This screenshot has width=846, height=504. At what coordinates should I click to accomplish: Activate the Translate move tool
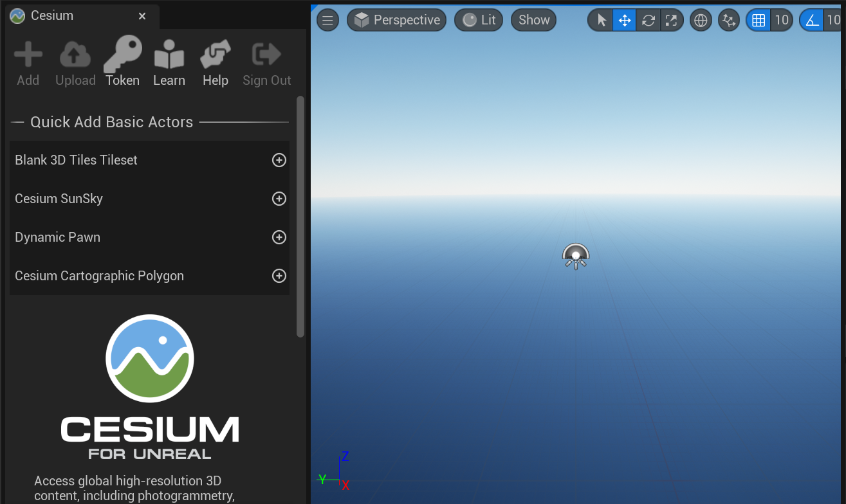click(x=624, y=20)
